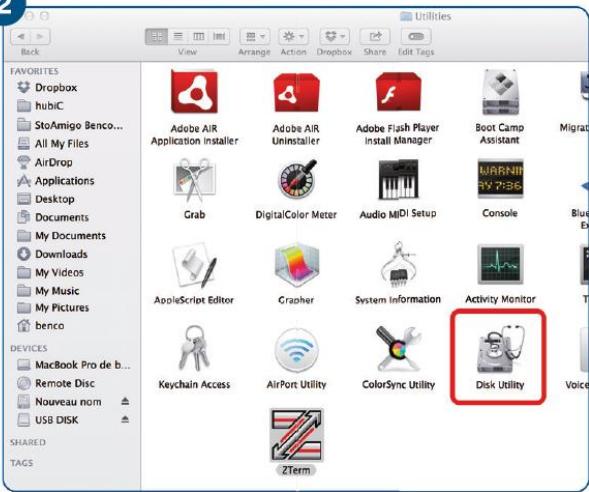The height and width of the screenshot is (492, 589).
Task: Select the AirPort Utility icon
Action: 296,350
